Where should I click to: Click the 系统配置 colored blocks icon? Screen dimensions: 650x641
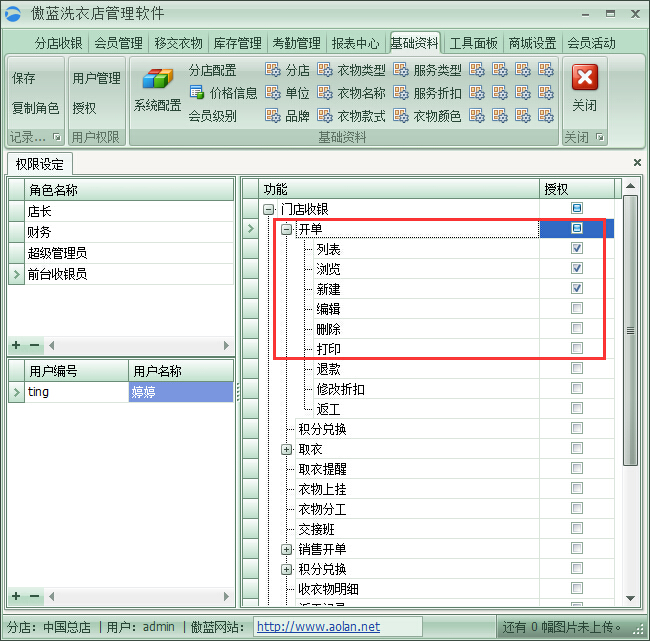pyautogui.click(x=158, y=80)
